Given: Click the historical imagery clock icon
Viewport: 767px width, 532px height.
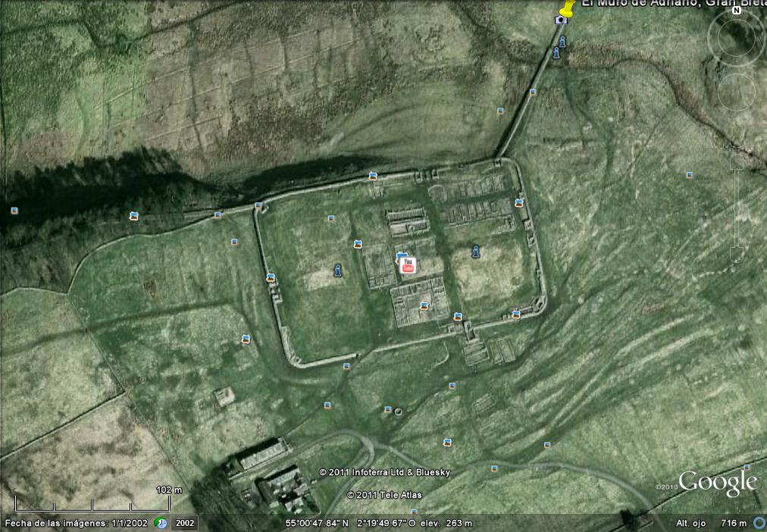Looking at the screenshot, I should pos(161,523).
